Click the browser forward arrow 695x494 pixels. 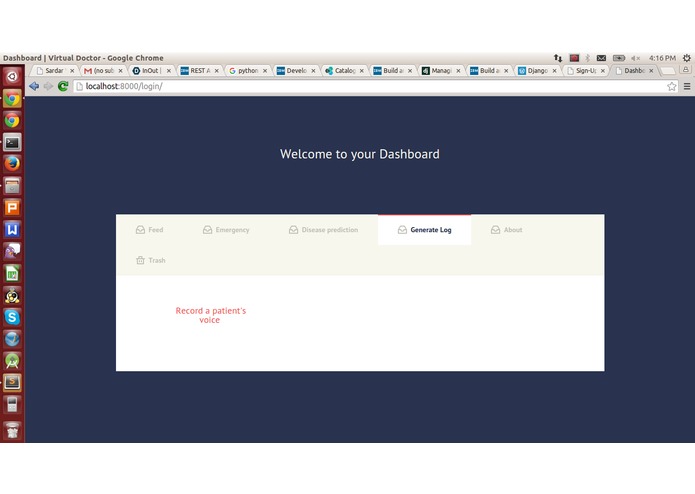pos(48,86)
